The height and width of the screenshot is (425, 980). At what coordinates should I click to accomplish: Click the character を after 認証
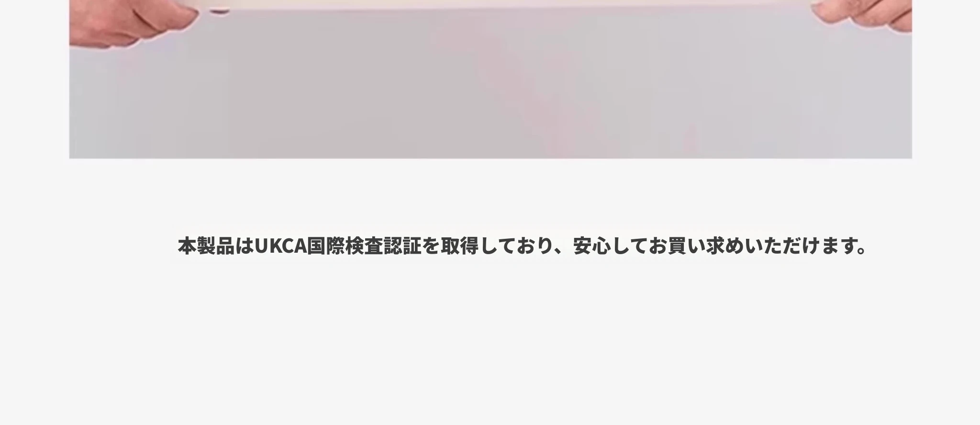(x=431, y=246)
